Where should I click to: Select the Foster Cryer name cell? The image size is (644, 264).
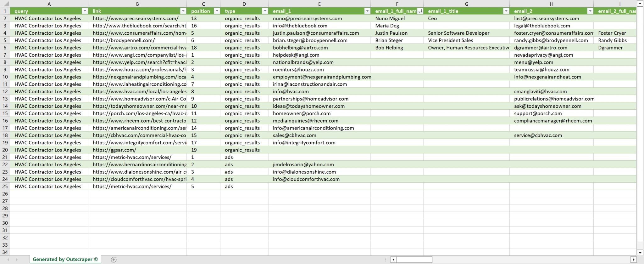pyautogui.click(x=615, y=33)
